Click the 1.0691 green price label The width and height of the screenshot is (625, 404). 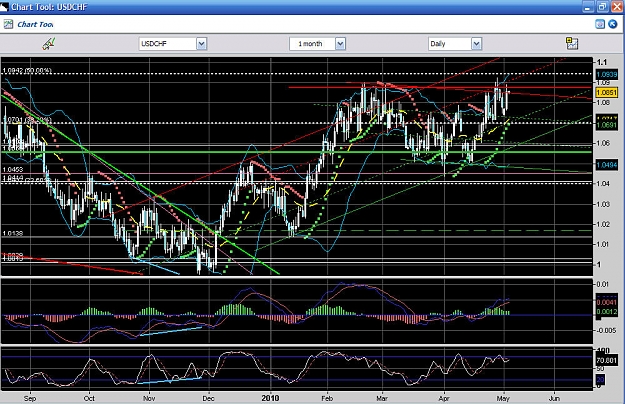(607, 125)
